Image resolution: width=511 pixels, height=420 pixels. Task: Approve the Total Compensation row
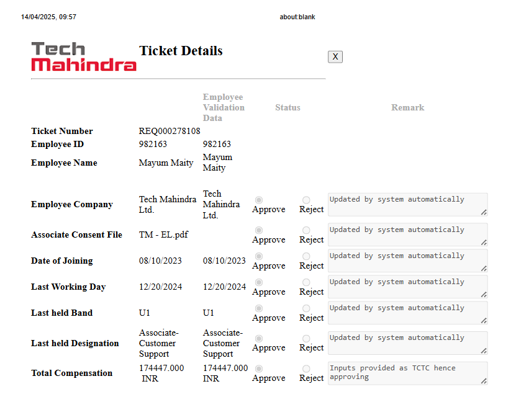tap(259, 369)
